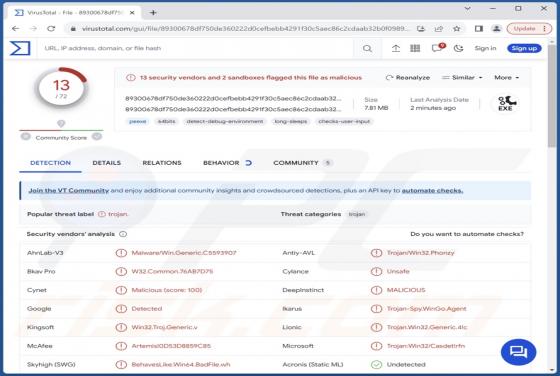Click the install app icon in address bar
The image size is (560, 376).
point(421,29)
